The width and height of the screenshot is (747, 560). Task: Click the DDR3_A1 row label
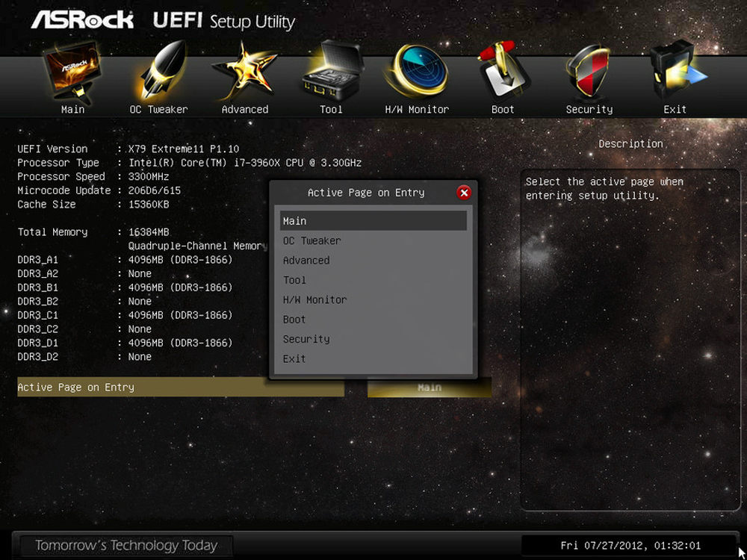pyautogui.click(x=37, y=260)
